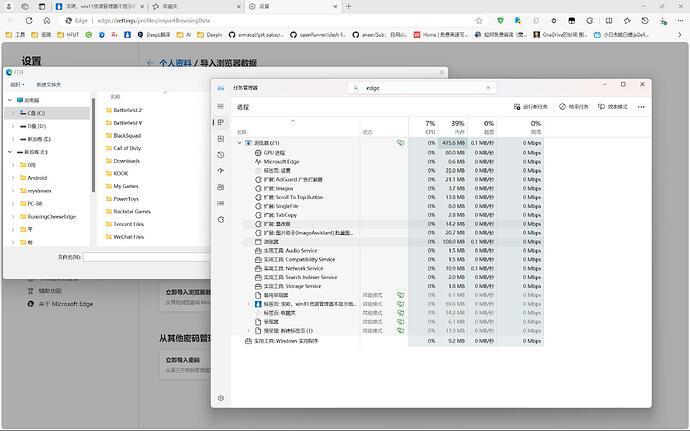Expand the D盘 (D:) drive tree node
Viewport: 690px width, 431px height.
(x=12, y=126)
